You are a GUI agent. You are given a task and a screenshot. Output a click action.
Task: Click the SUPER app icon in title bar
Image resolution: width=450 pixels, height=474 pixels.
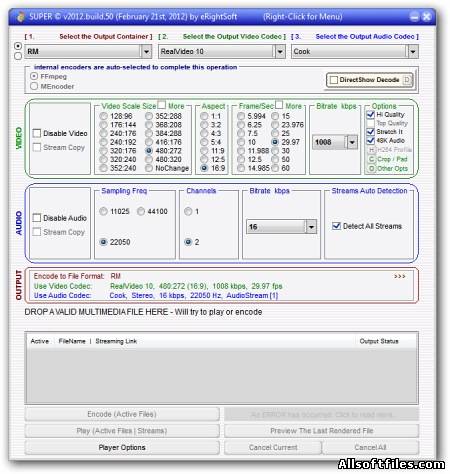point(21,16)
